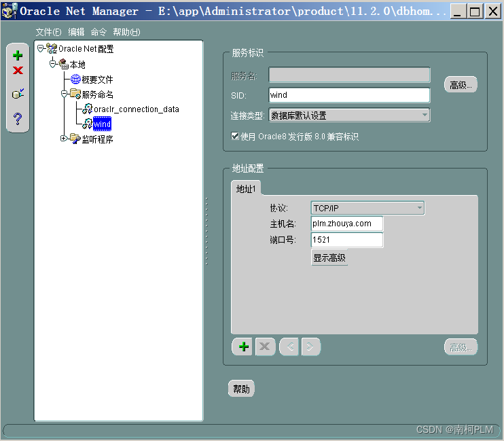
Task: Open the 帮助(H) menu
Action: 126,32
